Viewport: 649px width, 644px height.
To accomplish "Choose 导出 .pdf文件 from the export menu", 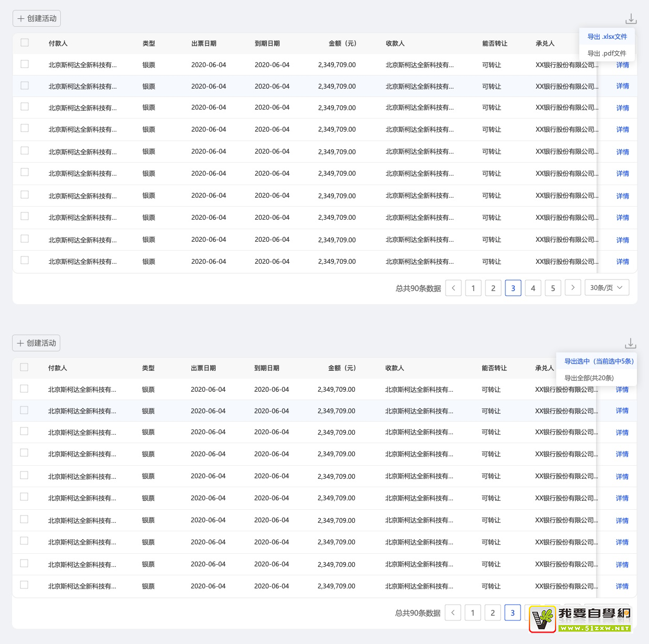I will coord(607,53).
